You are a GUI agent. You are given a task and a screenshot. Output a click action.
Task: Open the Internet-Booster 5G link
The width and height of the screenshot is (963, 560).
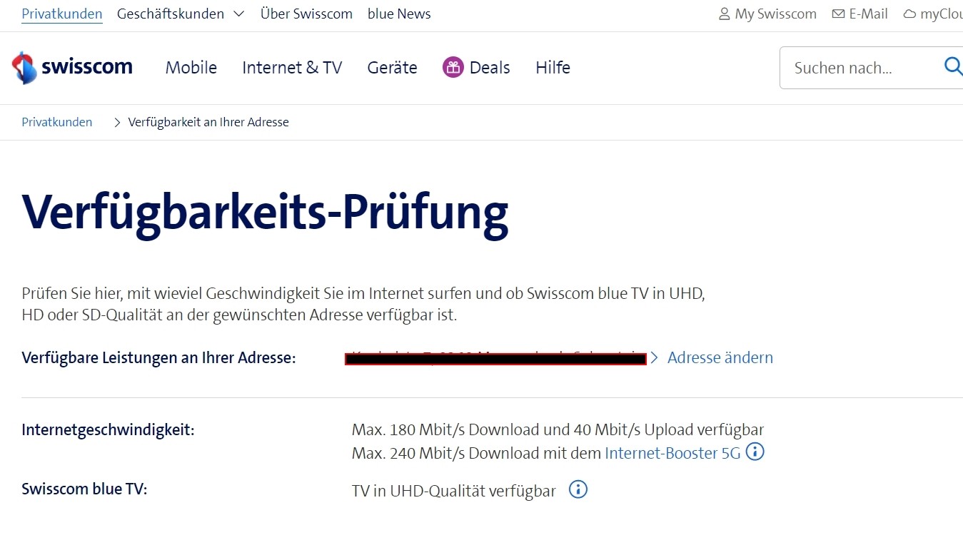(672, 452)
